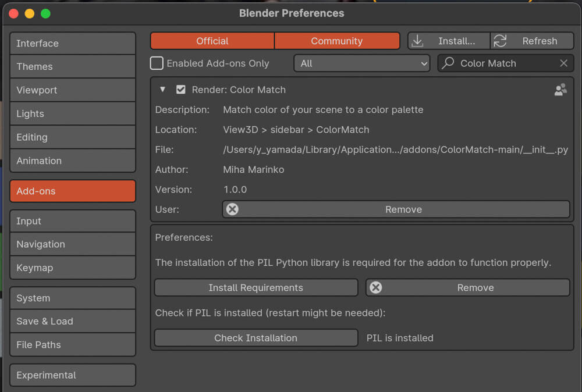
Task: Click the location text View3D > sidebar > ColorMatch
Action: tap(296, 130)
